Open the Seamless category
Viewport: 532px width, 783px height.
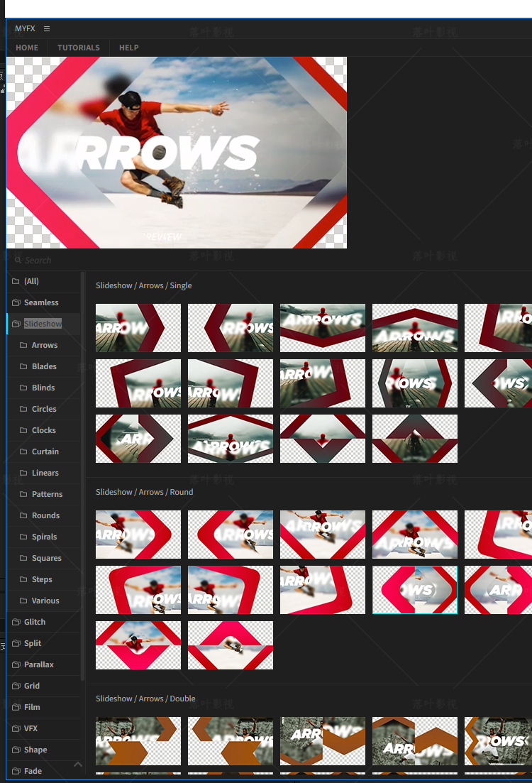[44, 302]
